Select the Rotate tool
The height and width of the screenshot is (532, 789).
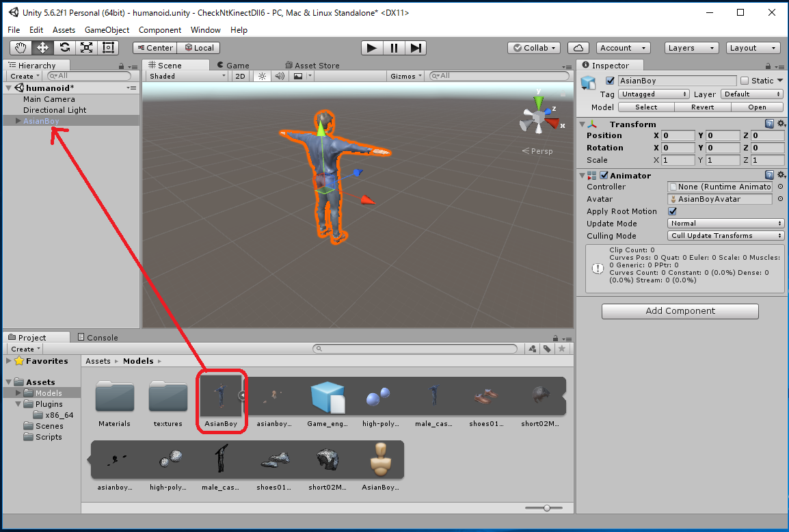point(64,47)
